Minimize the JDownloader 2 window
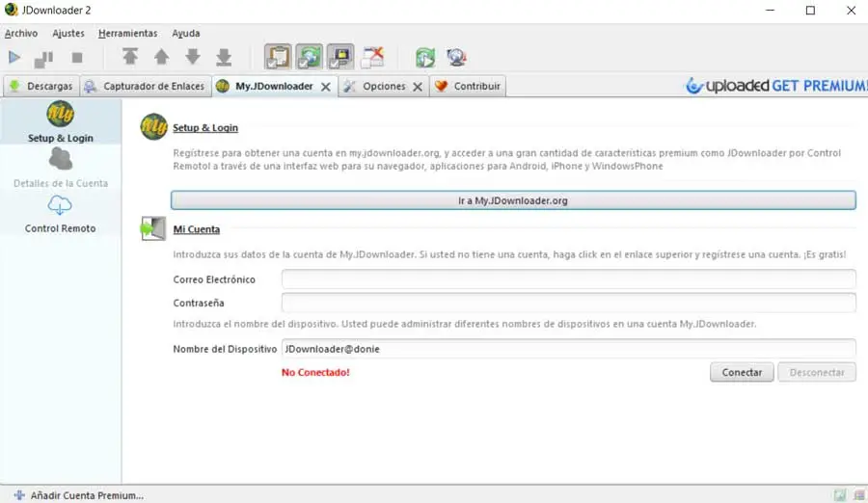This screenshot has height=503, width=868. [770, 10]
